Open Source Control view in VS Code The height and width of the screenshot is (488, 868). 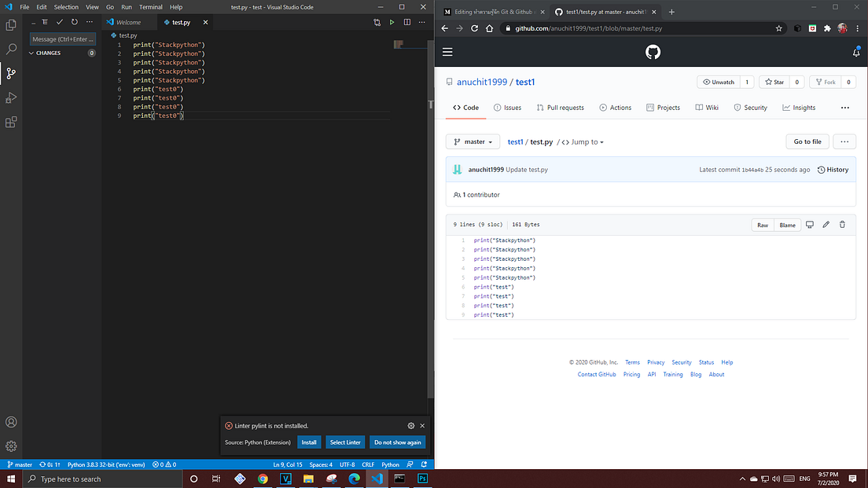click(11, 74)
